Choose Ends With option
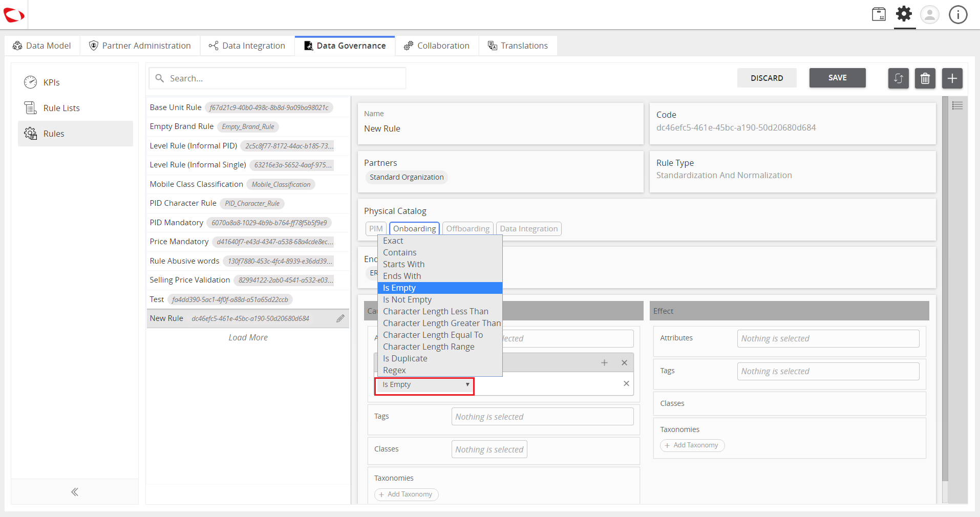 (440, 276)
